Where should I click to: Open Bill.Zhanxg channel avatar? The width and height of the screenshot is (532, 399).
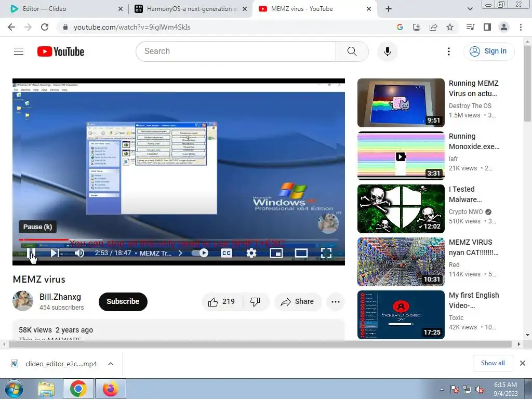point(23,301)
